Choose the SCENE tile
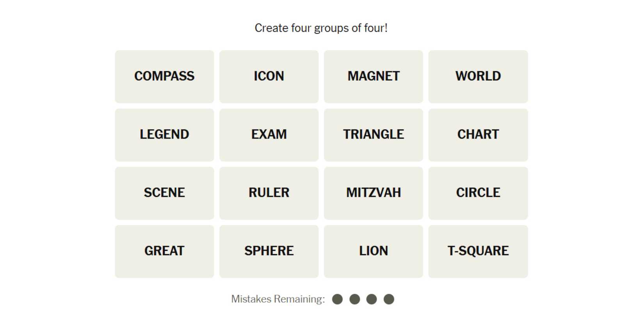Screen dimensions: 644x322 pos(164,193)
